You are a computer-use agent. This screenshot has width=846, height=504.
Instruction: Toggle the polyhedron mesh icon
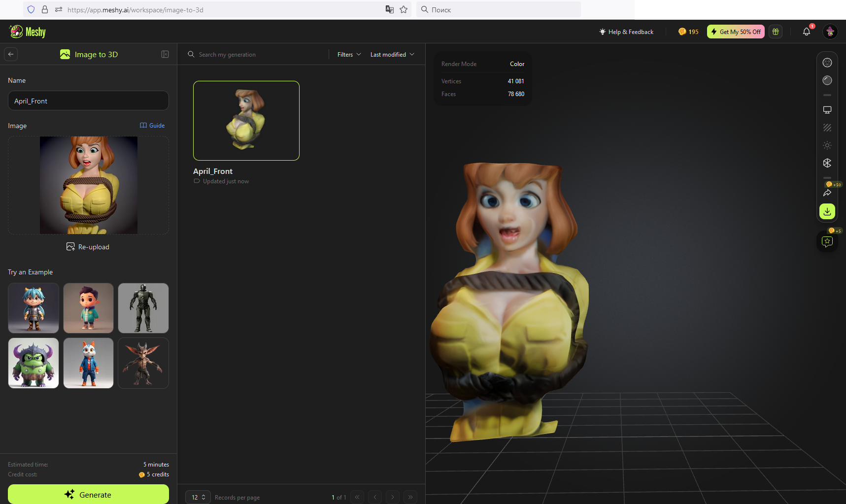pyautogui.click(x=827, y=163)
